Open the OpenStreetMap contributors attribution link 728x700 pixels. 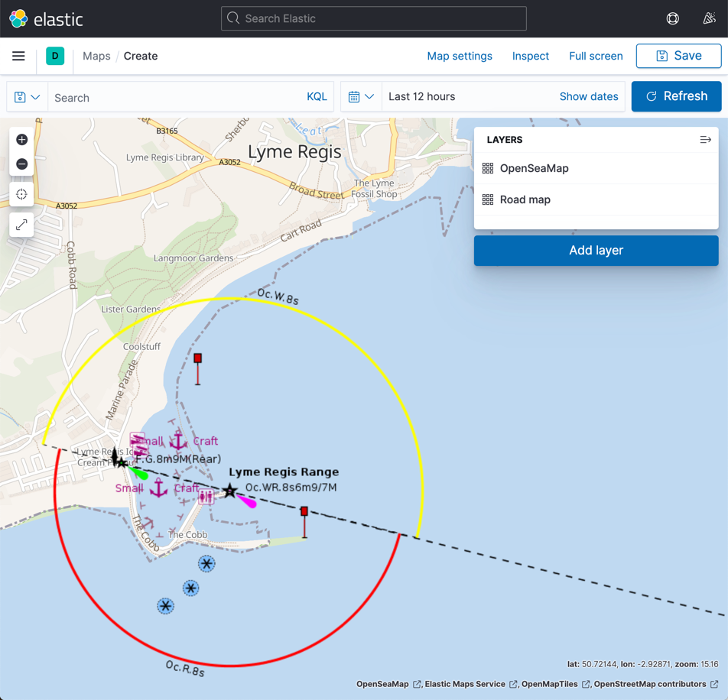pyautogui.click(x=650, y=684)
